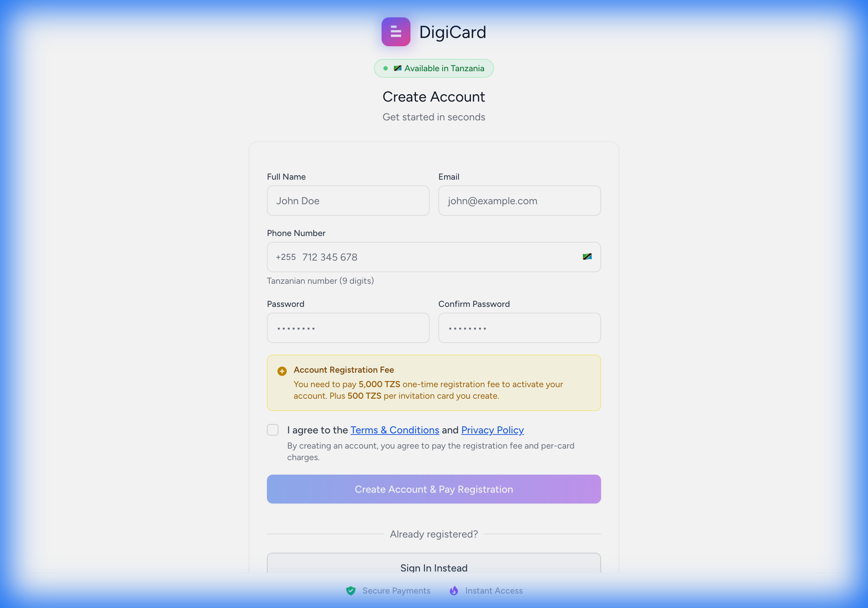Viewport: 868px width, 608px height.
Task: Click the +255 country code prefix
Action: tap(286, 257)
